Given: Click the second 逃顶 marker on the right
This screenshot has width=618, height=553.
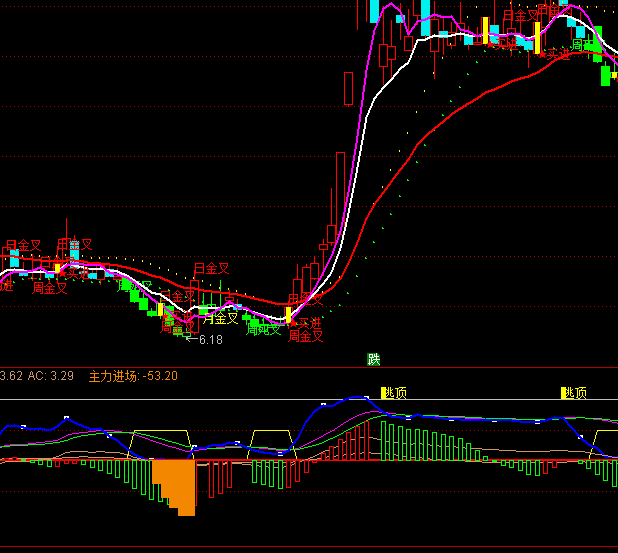Looking at the screenshot, I should (x=573, y=393).
